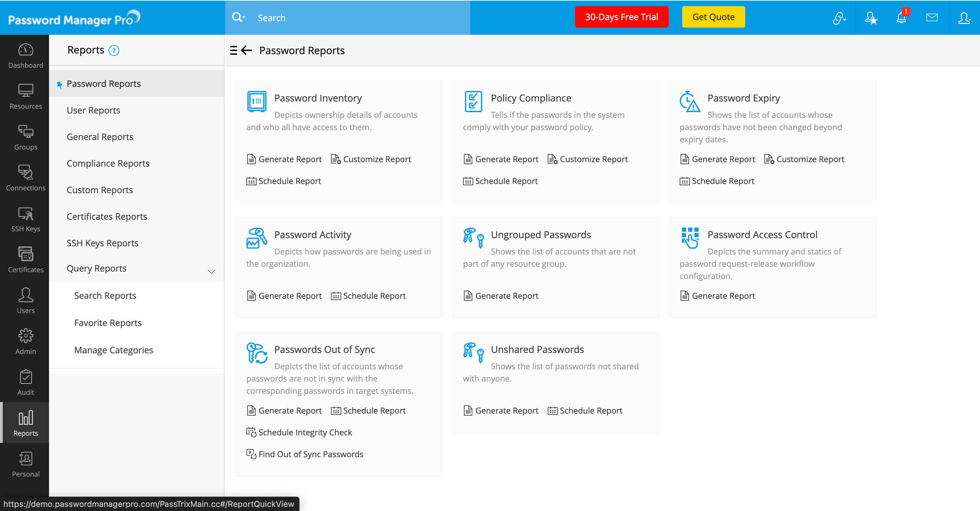
Task: Collapse the Query Reports chevron
Action: [x=212, y=271]
